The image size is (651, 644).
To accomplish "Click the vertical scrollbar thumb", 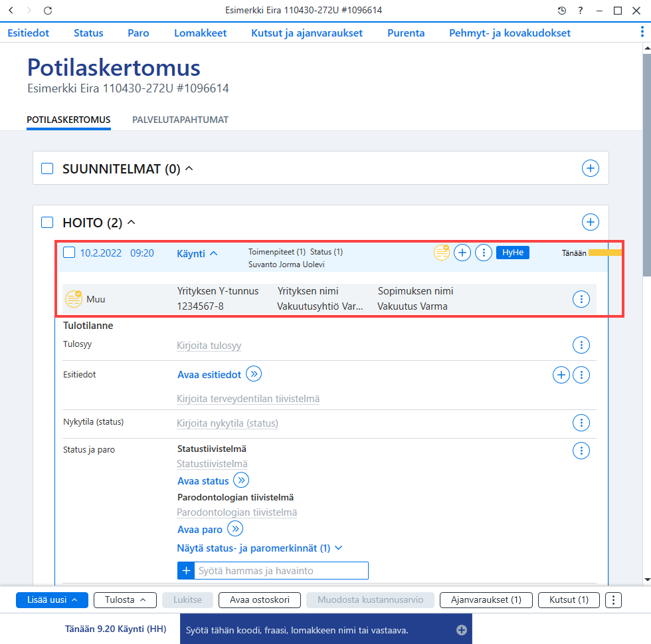I will (x=647, y=164).
